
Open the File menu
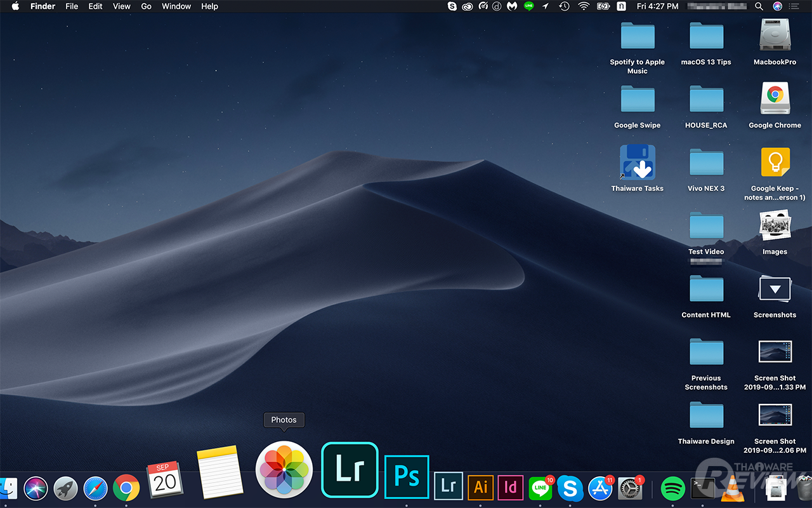(x=72, y=6)
